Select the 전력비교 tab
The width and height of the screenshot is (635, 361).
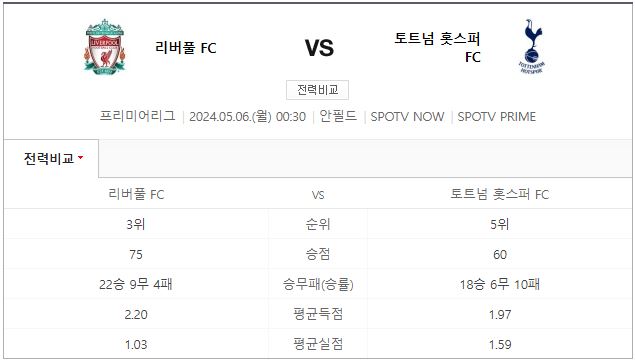click(x=51, y=158)
